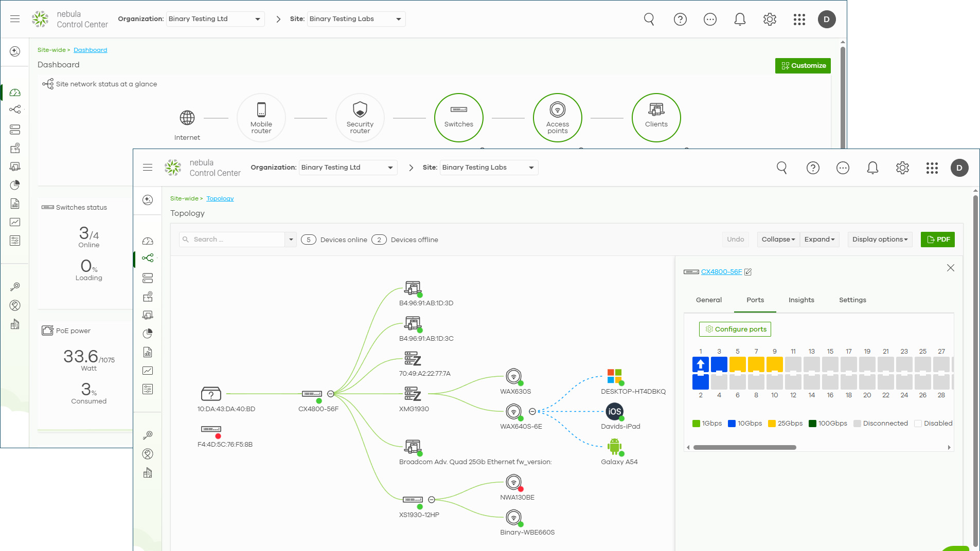Click Topology breadcrumb link

click(x=220, y=199)
